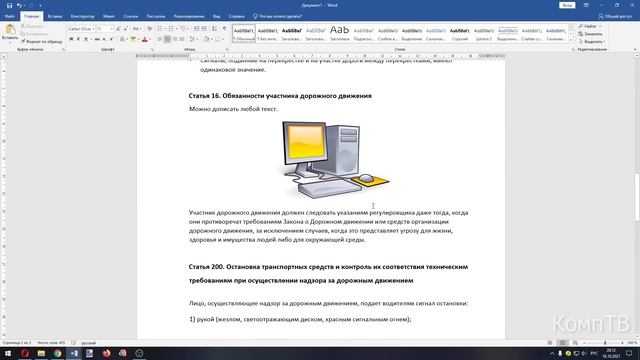
Task: Center the paragraph text
Action: point(167,39)
